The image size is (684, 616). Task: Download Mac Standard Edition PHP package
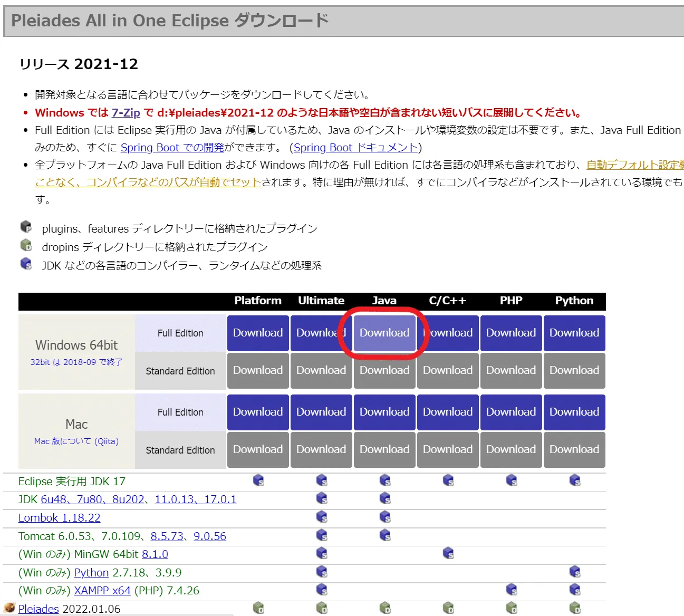click(x=511, y=449)
